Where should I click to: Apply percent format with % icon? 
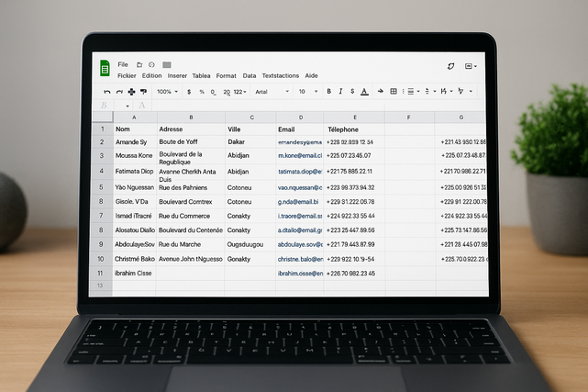click(202, 92)
